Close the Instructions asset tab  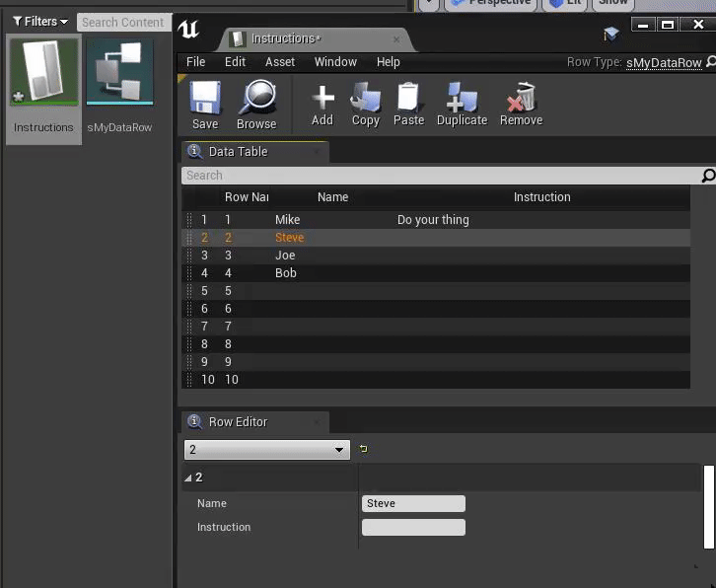point(396,39)
